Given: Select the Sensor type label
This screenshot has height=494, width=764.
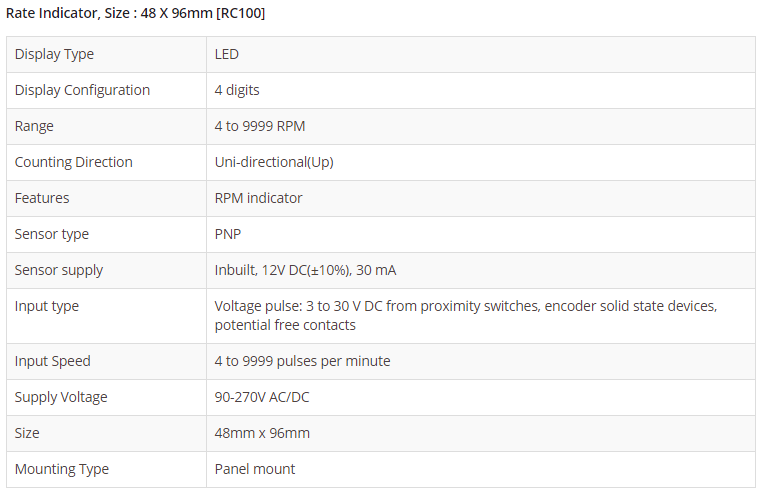Looking at the screenshot, I should [51, 234].
